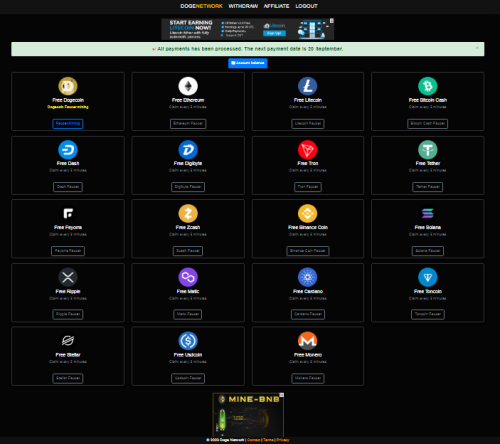Click the Ripple X logo
500x444 pixels.
68,277
